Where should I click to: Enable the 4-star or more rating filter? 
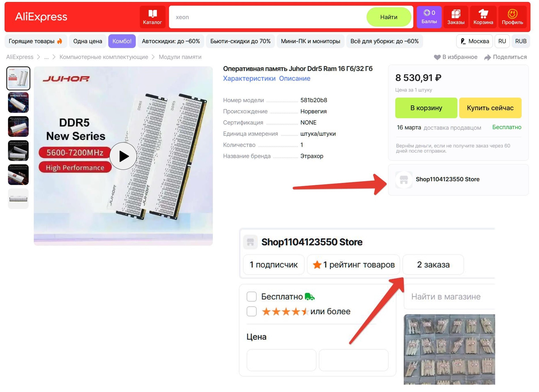pos(251,311)
